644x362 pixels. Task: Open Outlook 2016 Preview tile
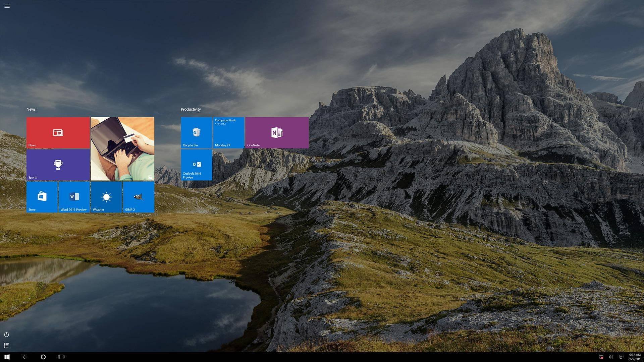(196, 165)
